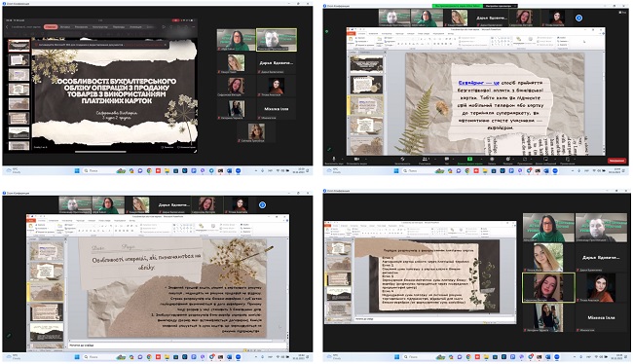Start recording with the Record icon

click(492, 160)
